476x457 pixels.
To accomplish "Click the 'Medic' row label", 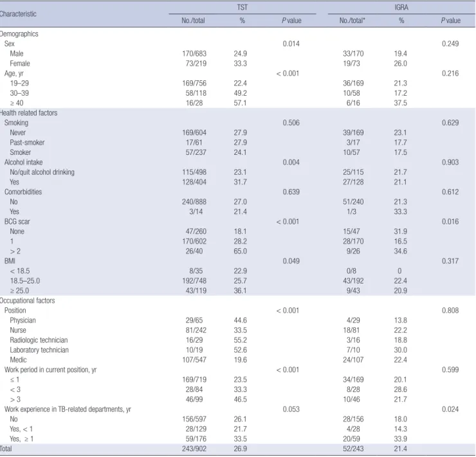I will coord(18,360).
